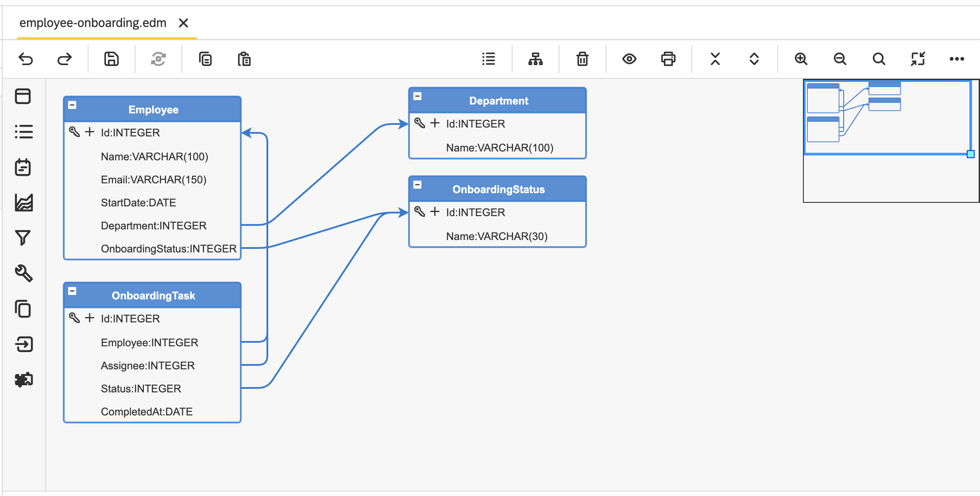Open the more options ellipsis menu
Viewport: 980px width, 496px height.
(957, 59)
